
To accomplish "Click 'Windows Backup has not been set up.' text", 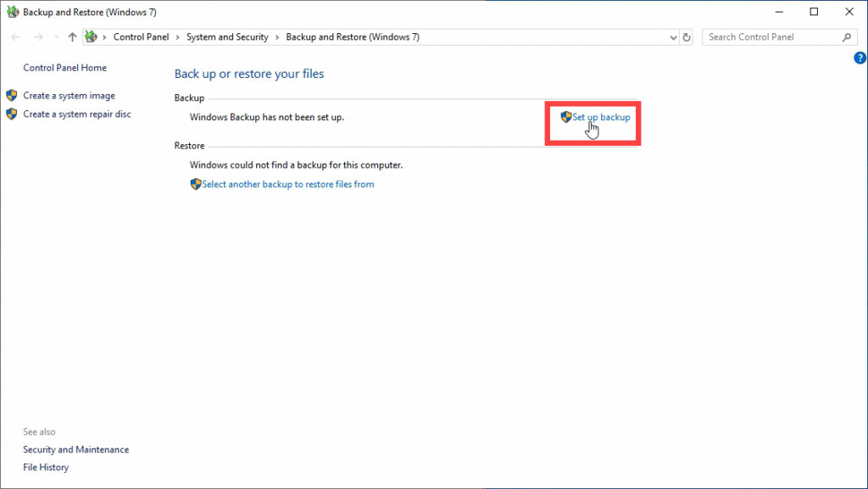I will pyautogui.click(x=267, y=117).
